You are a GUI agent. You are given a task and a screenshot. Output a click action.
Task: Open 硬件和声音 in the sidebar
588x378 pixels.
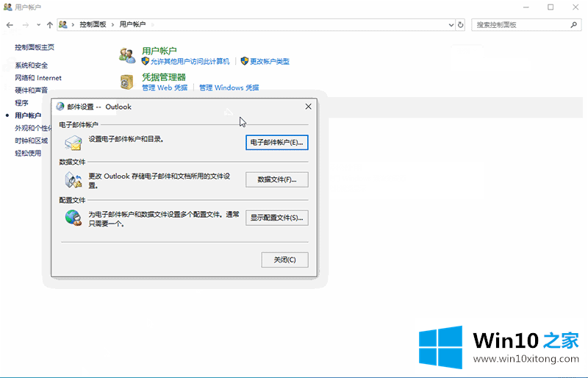tap(31, 90)
